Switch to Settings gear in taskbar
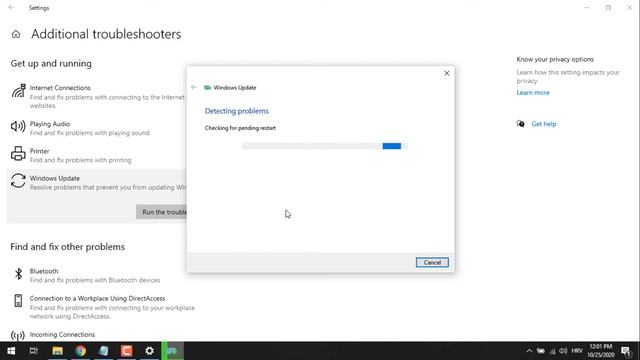The image size is (640, 360). coord(149,351)
